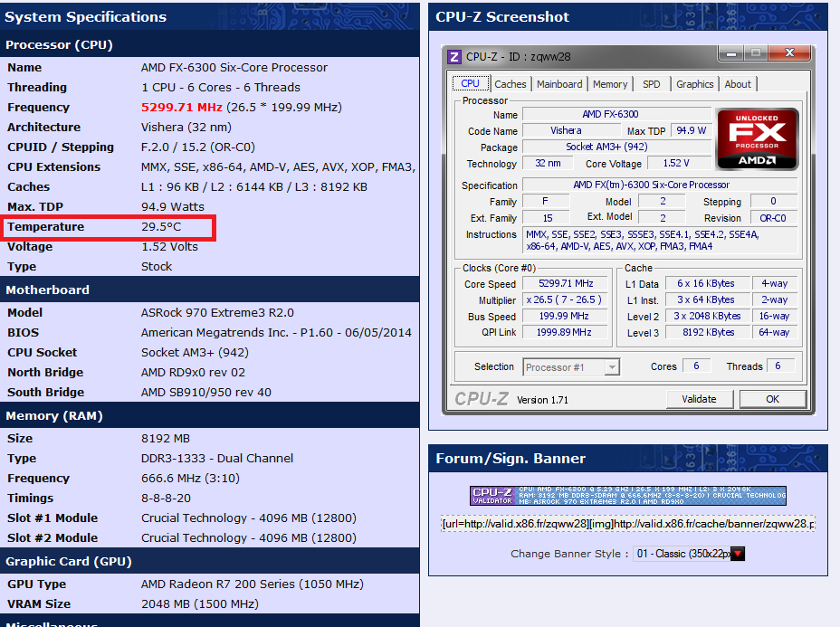840x627 pixels.
Task: Click the Validate button
Action: point(699,399)
